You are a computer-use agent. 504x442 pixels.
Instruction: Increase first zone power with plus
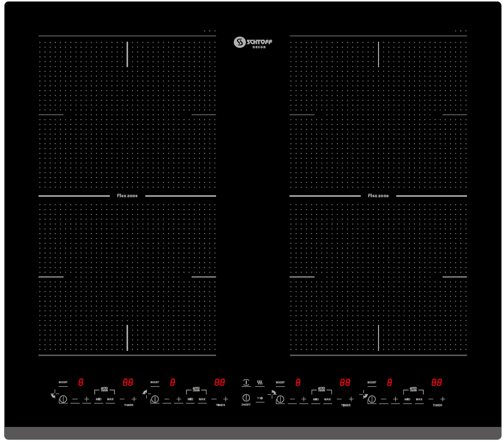point(87,399)
